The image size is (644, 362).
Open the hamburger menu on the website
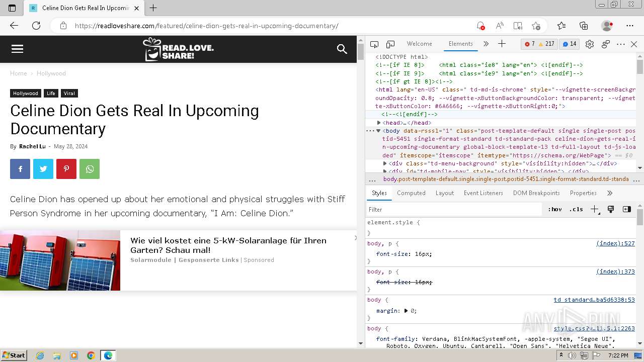pyautogui.click(x=17, y=49)
